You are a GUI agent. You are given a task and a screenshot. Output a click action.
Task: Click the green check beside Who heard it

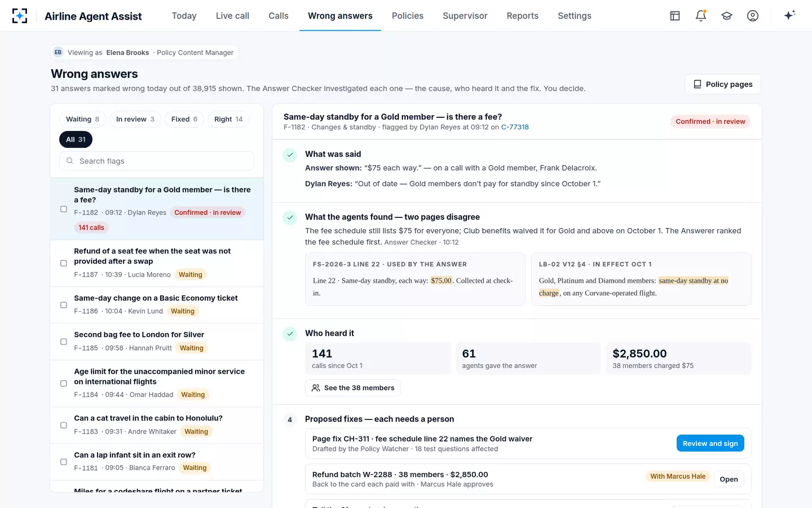point(290,334)
